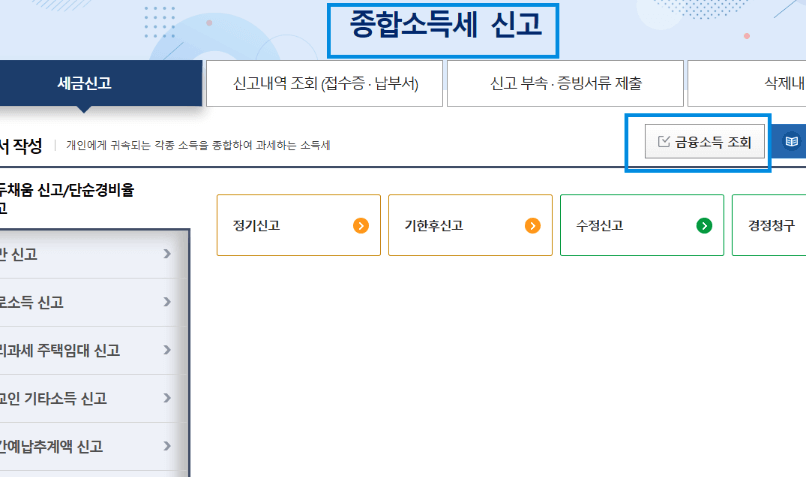Open the 납추계액 신고 menu row
This screenshot has height=477, width=806.
(x=93, y=446)
